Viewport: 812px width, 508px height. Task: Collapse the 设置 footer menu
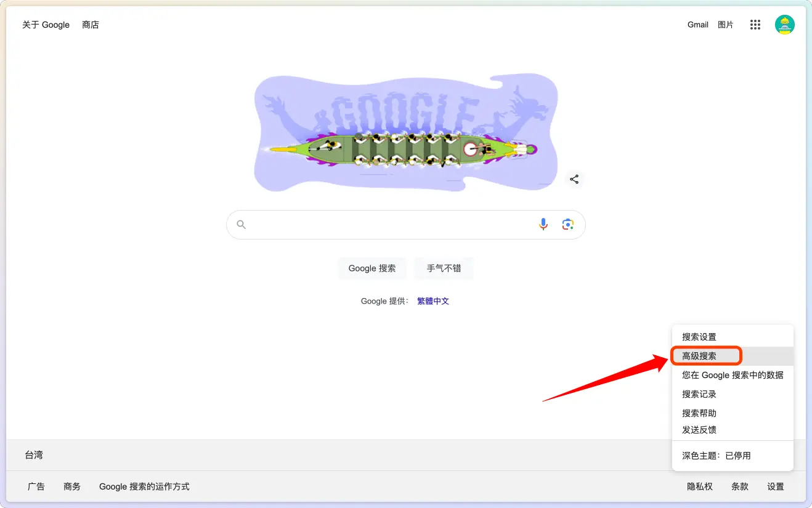776,486
